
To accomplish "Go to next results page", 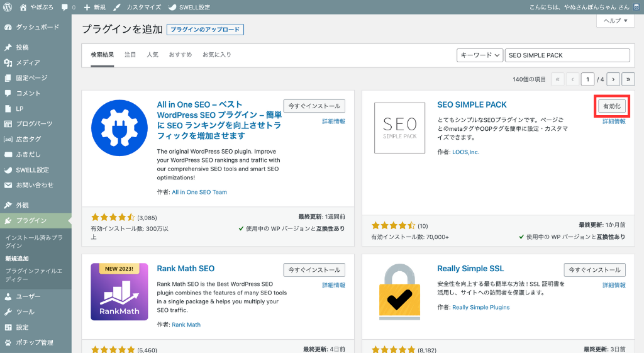I will (x=613, y=79).
